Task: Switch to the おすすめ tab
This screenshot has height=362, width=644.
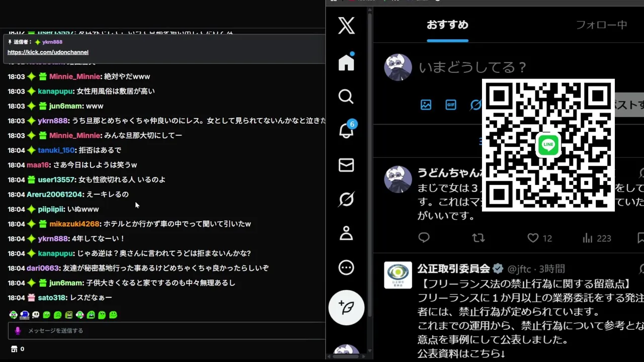Action: pyautogui.click(x=447, y=25)
